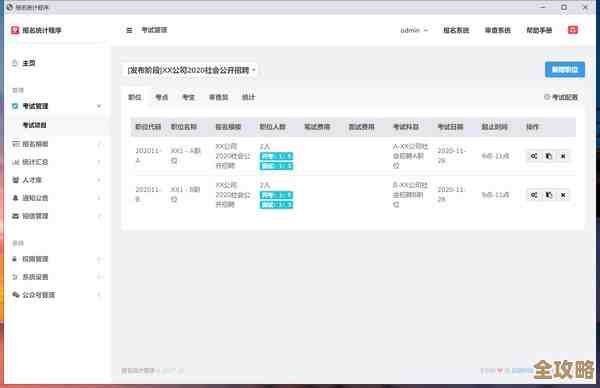Click the hamburger menu icon beside 考试管理 header
Viewport: 600px width, 388px height.
pyautogui.click(x=129, y=30)
